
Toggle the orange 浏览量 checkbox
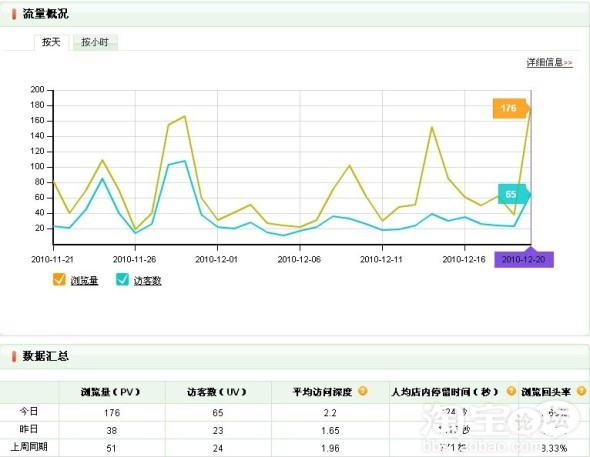[59, 279]
